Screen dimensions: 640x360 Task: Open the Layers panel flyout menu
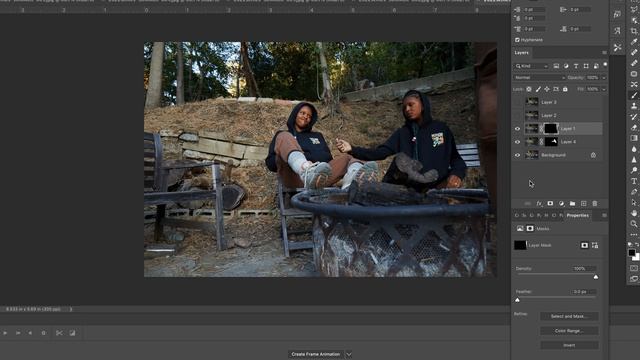coord(604,53)
